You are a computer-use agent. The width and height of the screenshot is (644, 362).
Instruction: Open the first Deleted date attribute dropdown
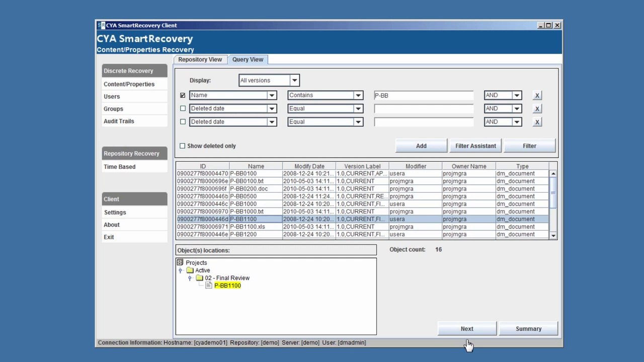click(272, 109)
